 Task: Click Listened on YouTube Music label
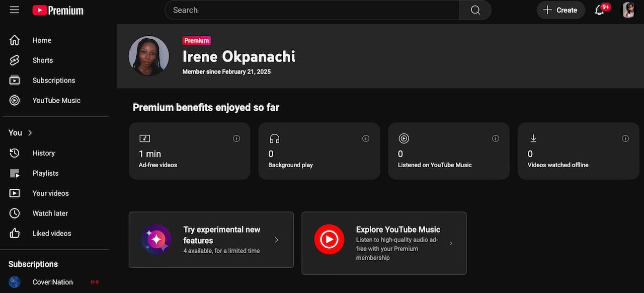[435, 165]
